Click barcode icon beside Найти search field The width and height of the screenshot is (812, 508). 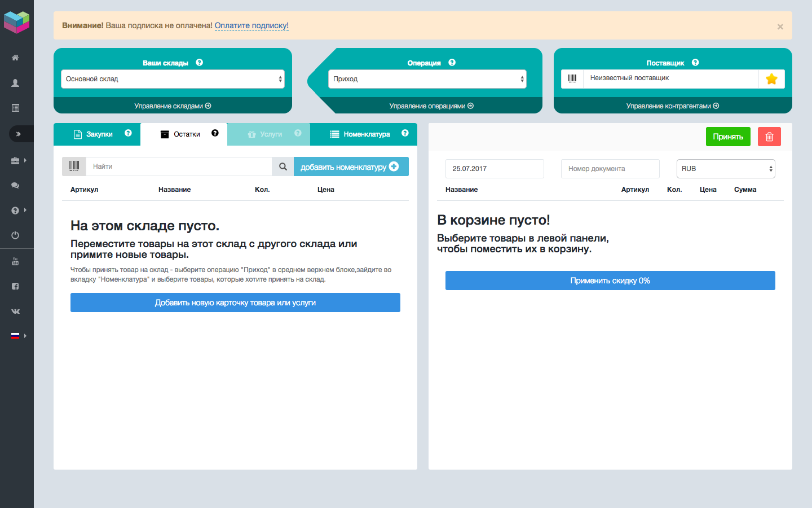74,166
